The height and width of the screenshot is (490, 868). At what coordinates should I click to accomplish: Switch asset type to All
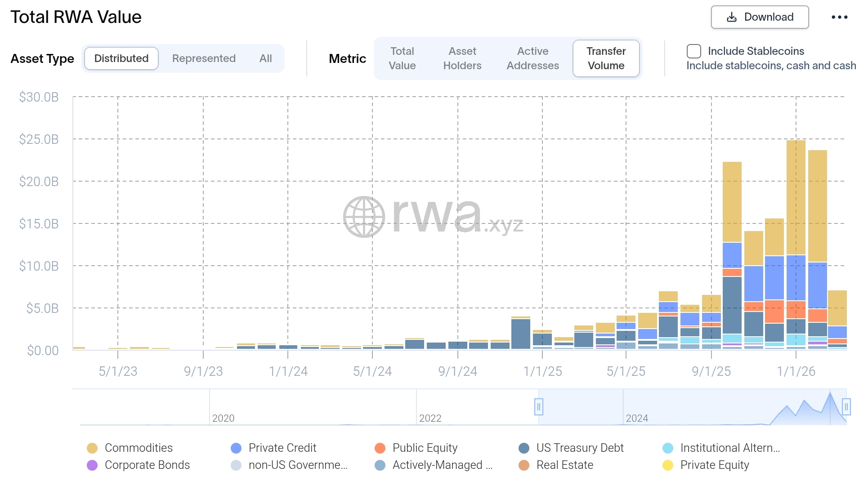(x=265, y=58)
